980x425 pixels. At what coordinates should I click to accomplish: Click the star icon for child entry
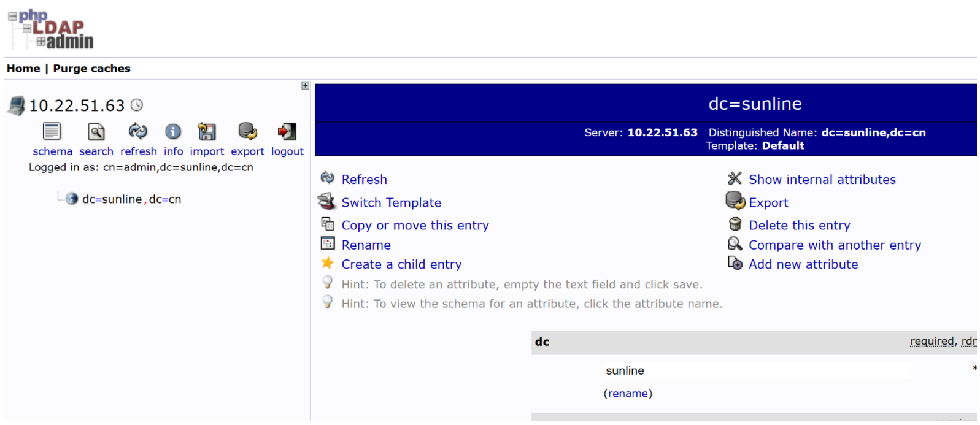(x=328, y=263)
